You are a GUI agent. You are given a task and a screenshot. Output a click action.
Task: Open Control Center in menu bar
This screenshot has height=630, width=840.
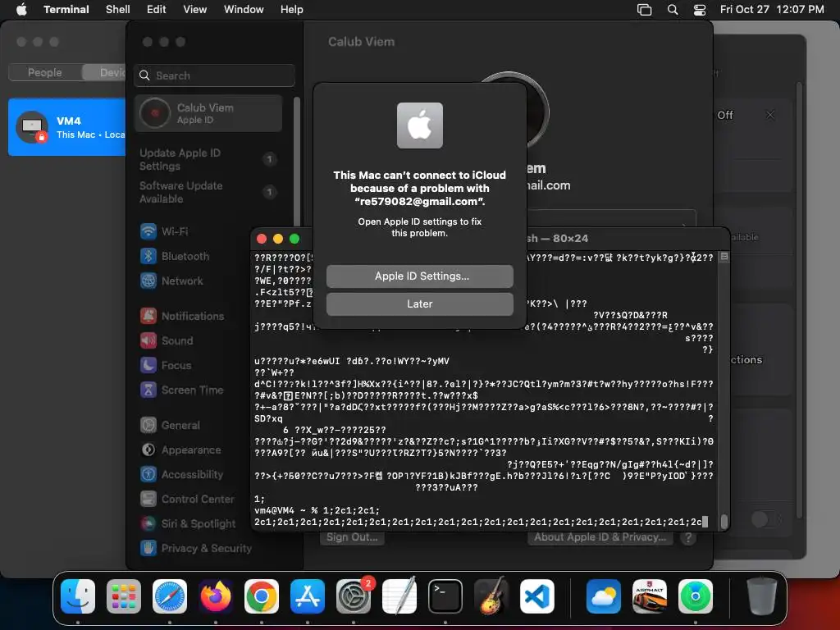pos(700,9)
